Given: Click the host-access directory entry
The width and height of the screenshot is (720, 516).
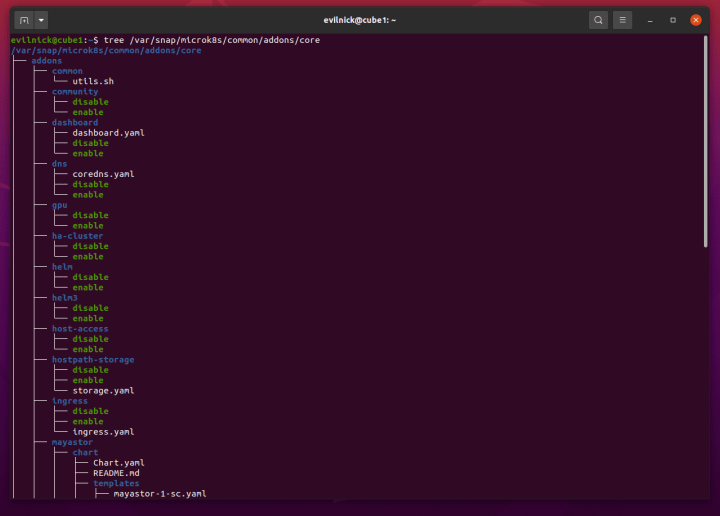Looking at the screenshot, I should [80, 329].
